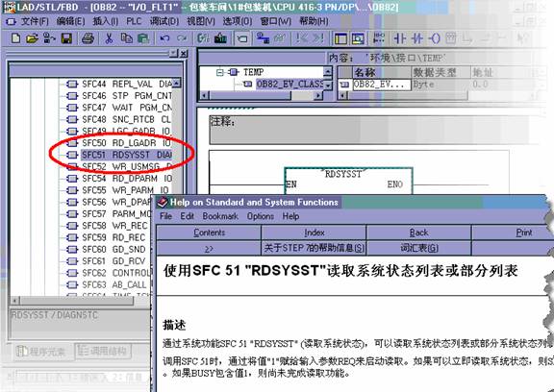Click the Open folder toolbar icon
Screen dimensions: 554x392
pyautogui.click(x=32, y=38)
